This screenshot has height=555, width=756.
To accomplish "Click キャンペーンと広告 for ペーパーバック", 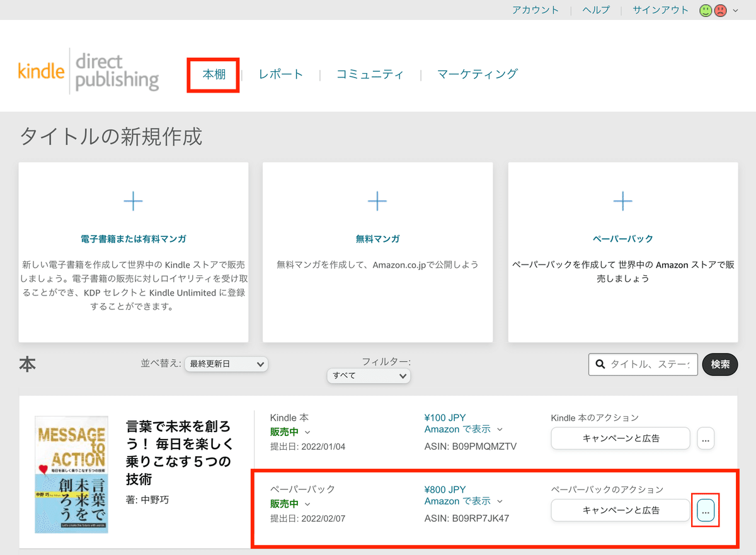I will (621, 510).
